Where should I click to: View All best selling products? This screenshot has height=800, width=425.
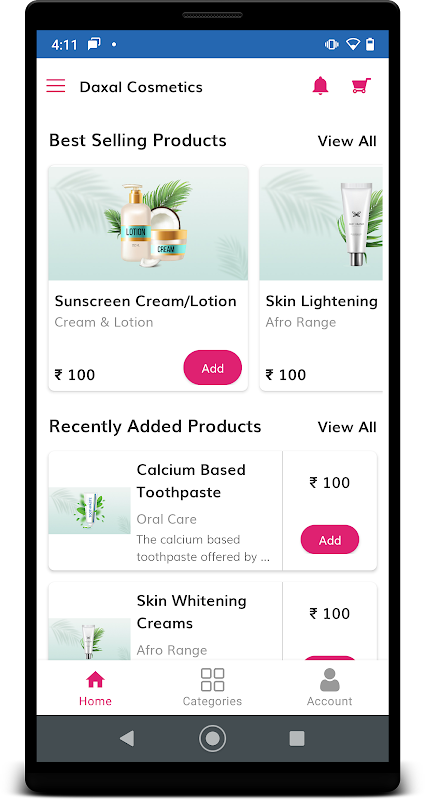(347, 141)
